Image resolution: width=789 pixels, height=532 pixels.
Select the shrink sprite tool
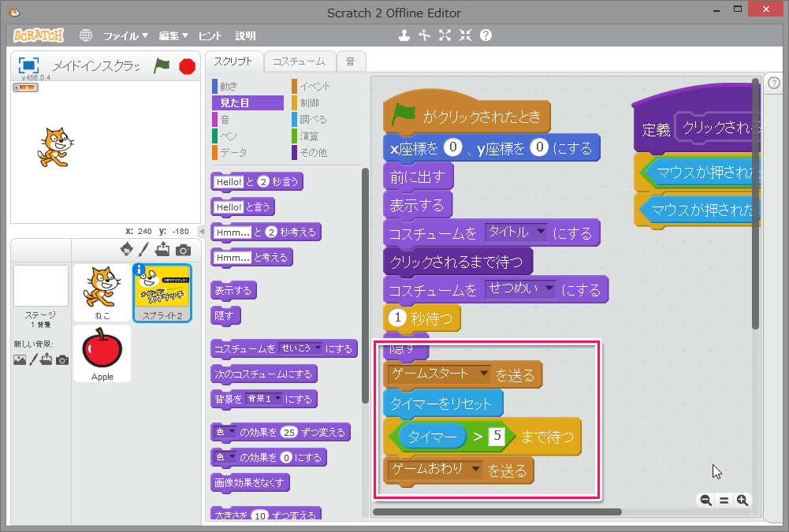coord(466,35)
